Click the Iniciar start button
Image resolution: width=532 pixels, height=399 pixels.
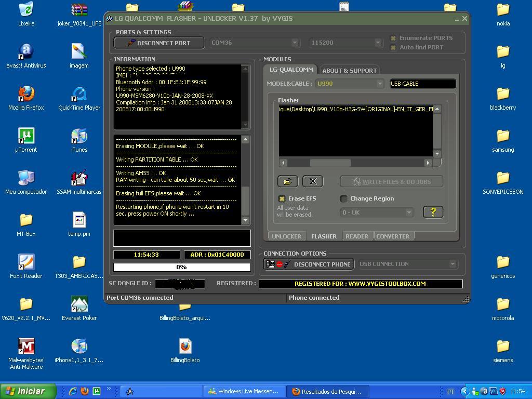tap(28, 391)
